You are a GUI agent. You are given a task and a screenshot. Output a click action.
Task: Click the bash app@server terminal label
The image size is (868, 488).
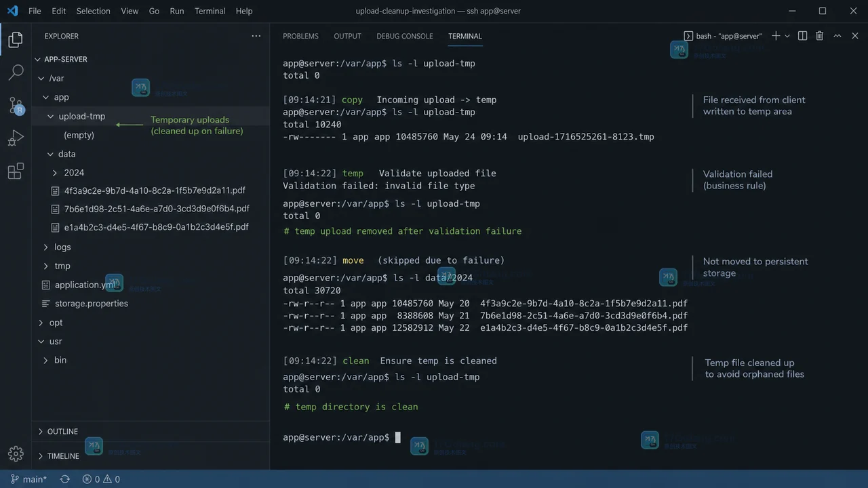pos(723,36)
